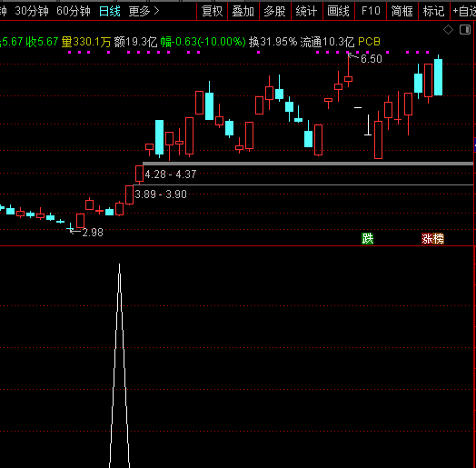Click the 收5.67 close value

pyautogui.click(x=42, y=42)
